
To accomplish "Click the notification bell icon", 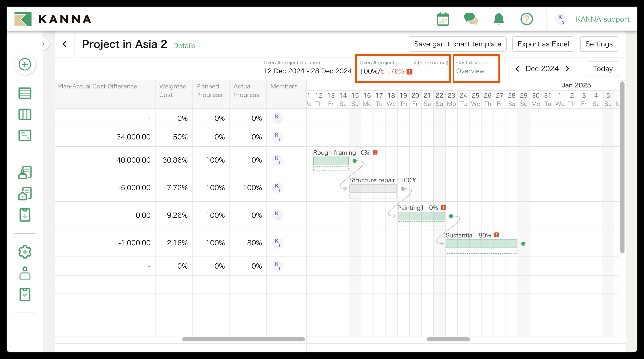I will (x=498, y=19).
